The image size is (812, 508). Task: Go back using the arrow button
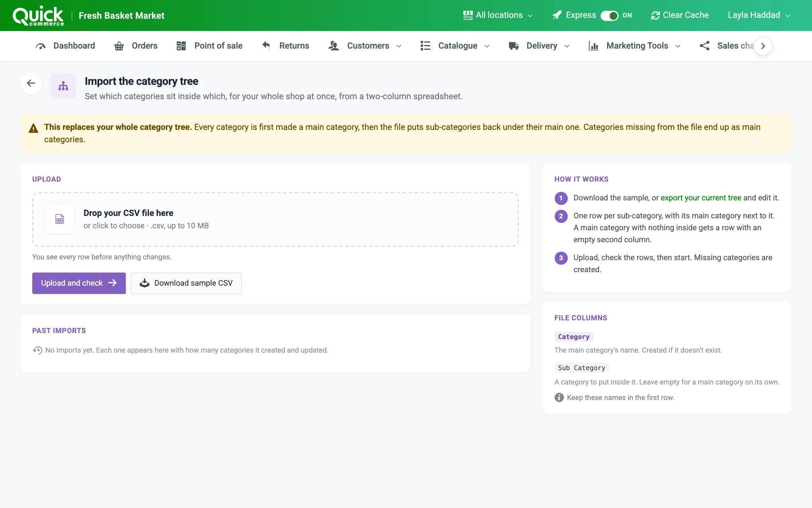[31, 83]
